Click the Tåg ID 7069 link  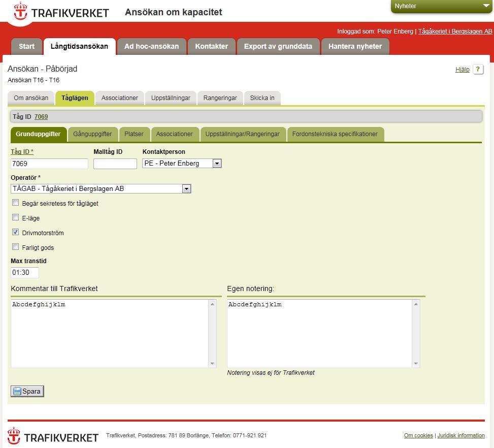(41, 117)
